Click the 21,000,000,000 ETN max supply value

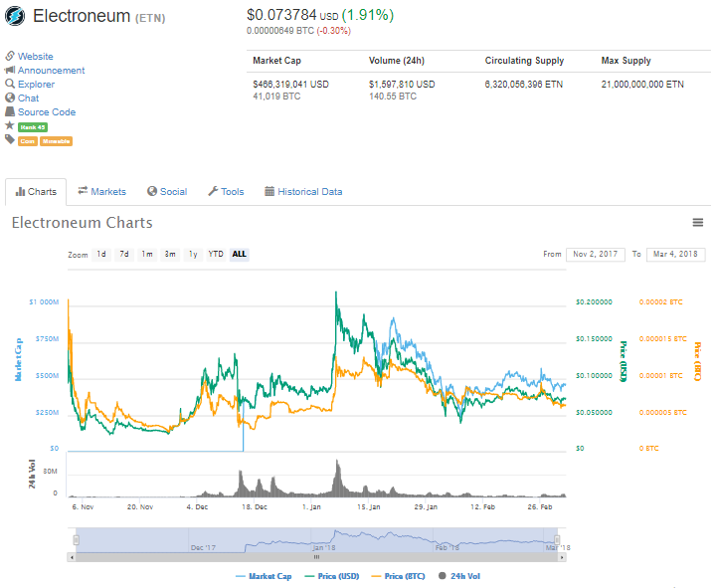point(642,85)
